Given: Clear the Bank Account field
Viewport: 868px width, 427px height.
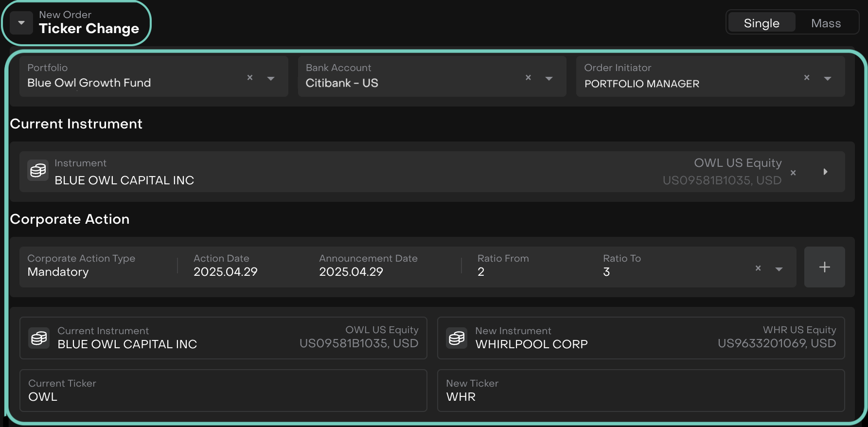Looking at the screenshot, I should (528, 77).
